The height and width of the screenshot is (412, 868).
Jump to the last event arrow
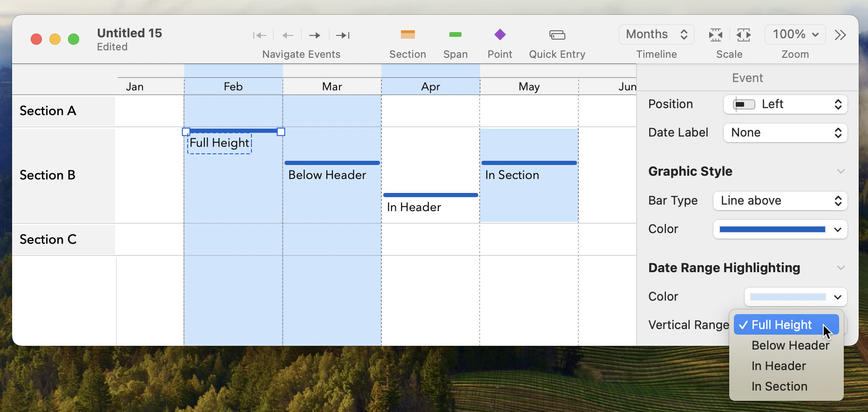pyautogui.click(x=343, y=35)
